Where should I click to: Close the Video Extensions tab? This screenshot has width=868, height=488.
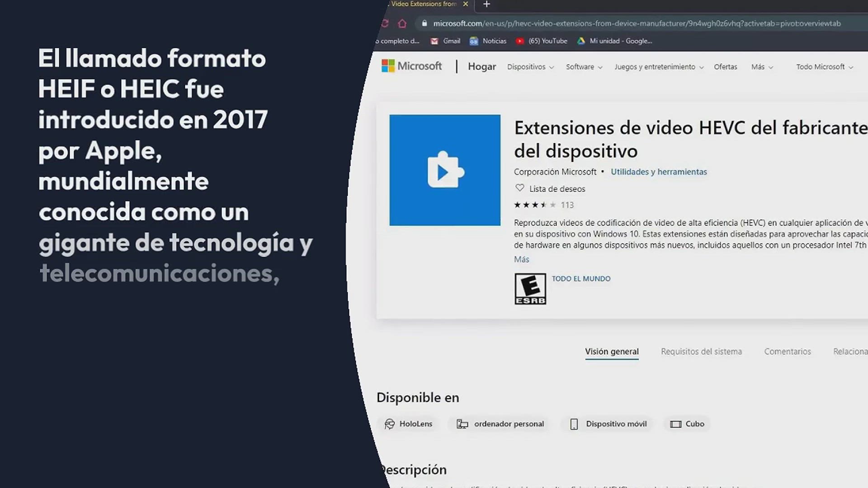pos(465,4)
